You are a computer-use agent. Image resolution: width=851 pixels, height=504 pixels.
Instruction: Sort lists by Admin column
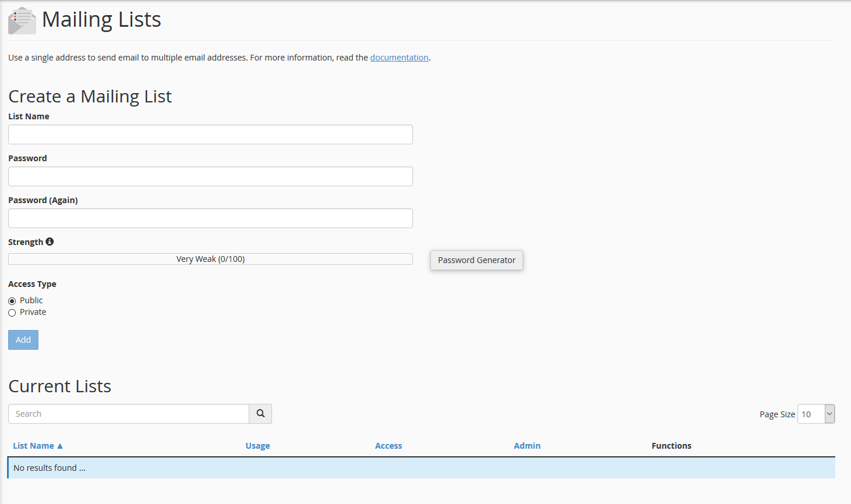click(527, 446)
